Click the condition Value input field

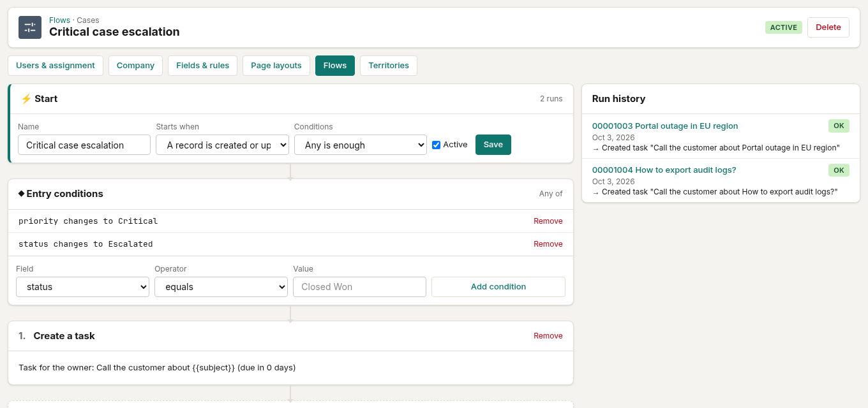[359, 287]
